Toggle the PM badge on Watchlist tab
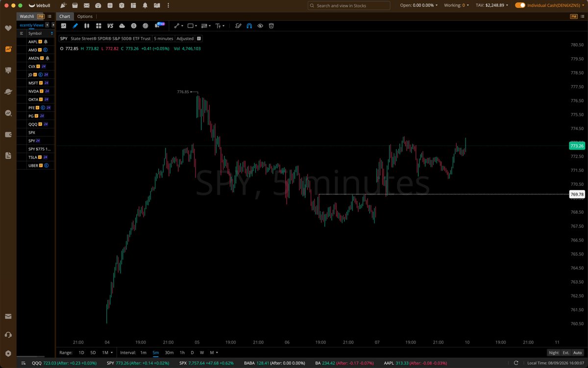The width and height of the screenshot is (588, 368). (x=41, y=16)
